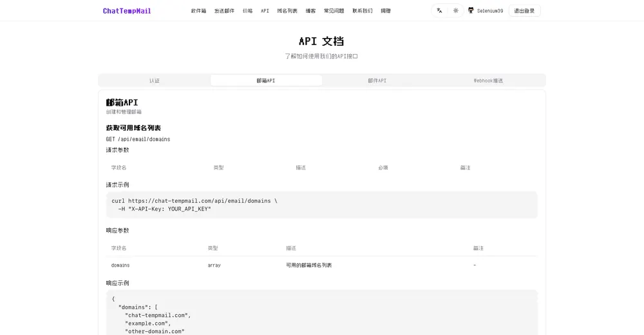Open 发送邮件 in the top navigation

pos(224,11)
